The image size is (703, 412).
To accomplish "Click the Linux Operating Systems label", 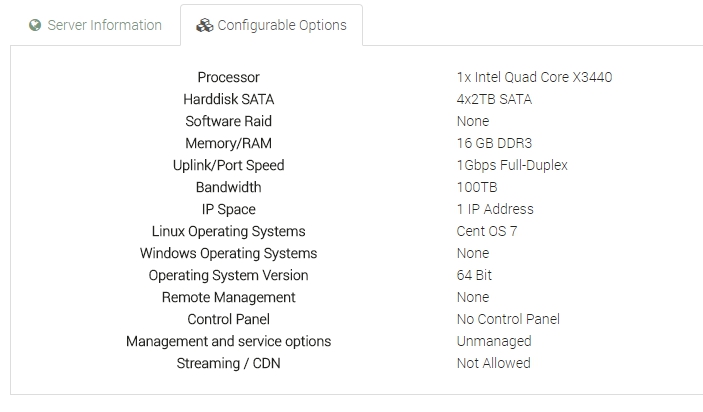I will coord(228,231).
